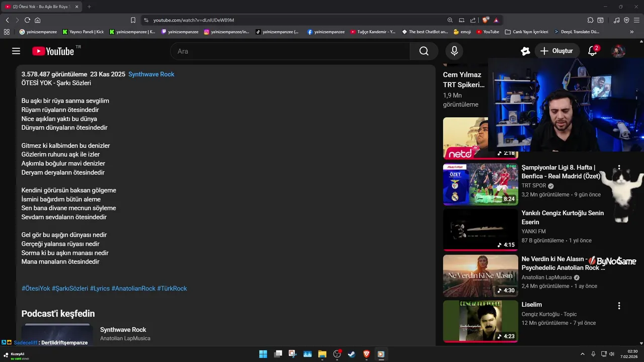Image resolution: width=644 pixels, height=362 pixels.
Task: Open the emoji bookmark
Action: point(462,32)
